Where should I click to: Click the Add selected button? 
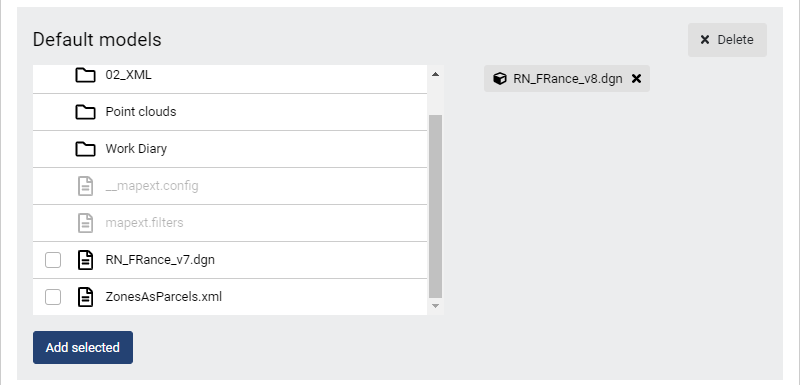pos(83,347)
